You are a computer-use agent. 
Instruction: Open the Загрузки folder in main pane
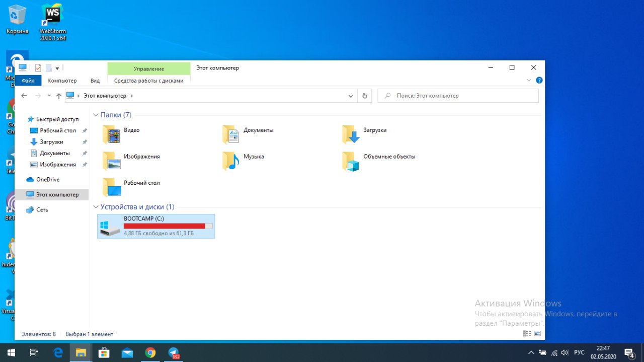[351, 134]
